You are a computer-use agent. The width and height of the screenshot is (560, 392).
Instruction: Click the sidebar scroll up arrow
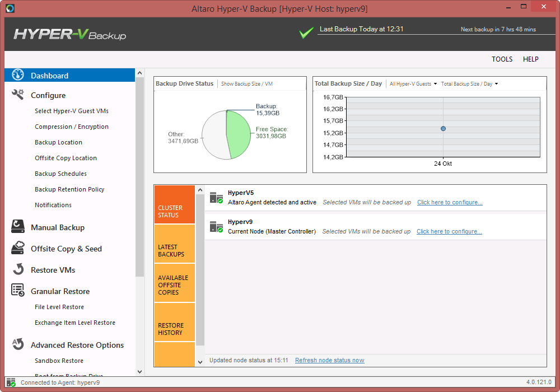point(139,73)
